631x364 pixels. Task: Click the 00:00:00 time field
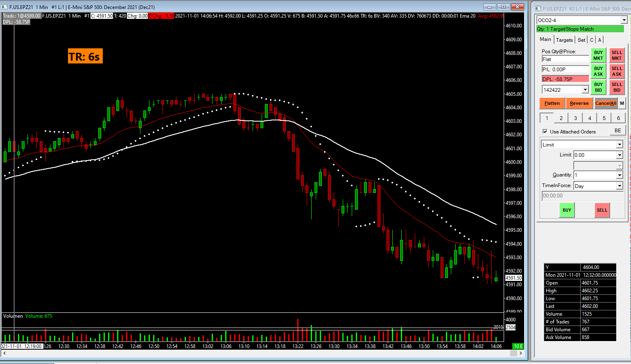(x=582, y=196)
